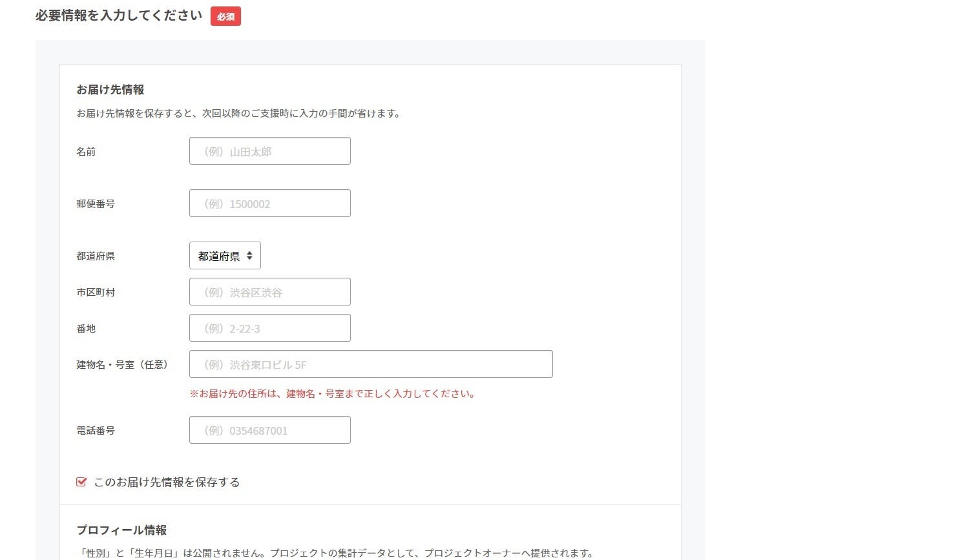980x560 pixels.
Task: Click the 名前 field label
Action: tap(86, 152)
